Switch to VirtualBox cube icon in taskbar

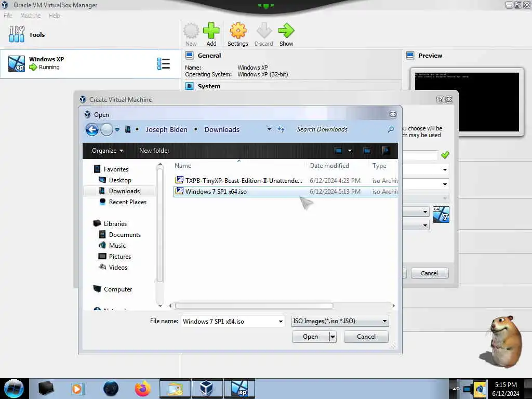point(207,389)
